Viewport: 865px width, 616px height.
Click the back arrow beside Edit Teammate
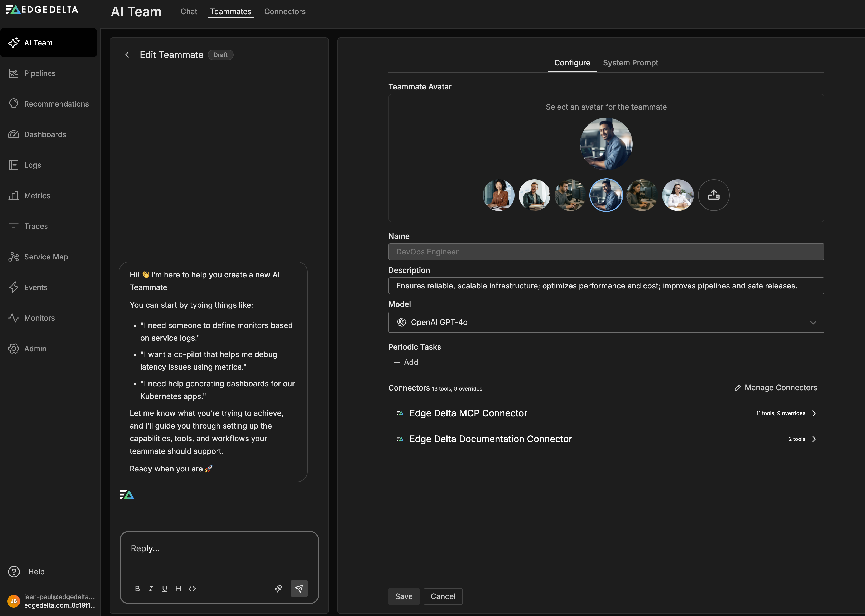click(127, 55)
